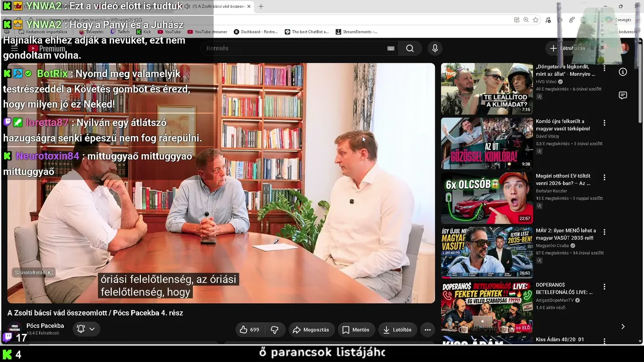
Task: Click the Megosztás share button
Action: pyautogui.click(x=311, y=330)
